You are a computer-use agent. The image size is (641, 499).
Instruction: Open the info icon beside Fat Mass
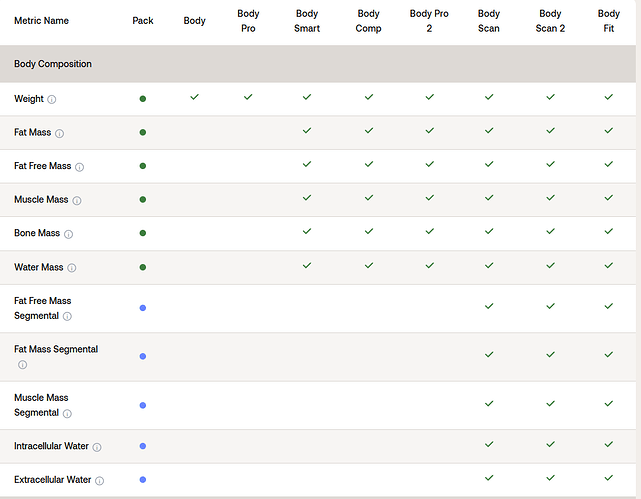point(59,133)
